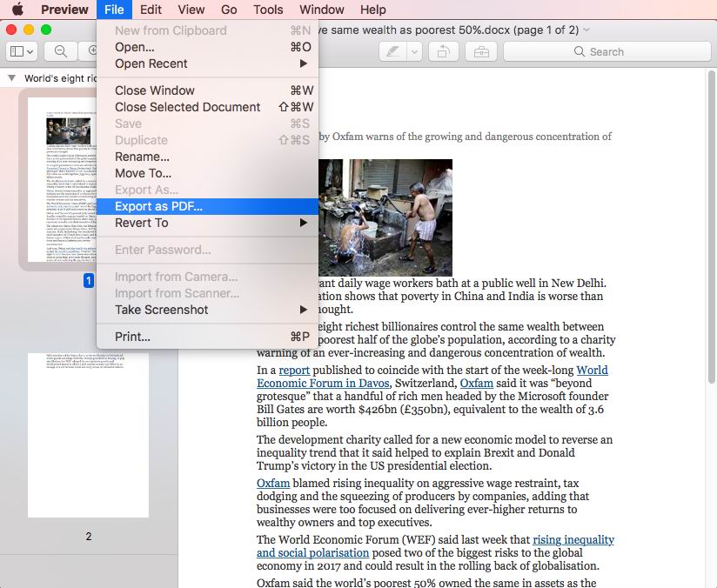Click the Oxfam link before 'blamed rising inequality'
This screenshot has height=588, width=717.
pos(273,484)
